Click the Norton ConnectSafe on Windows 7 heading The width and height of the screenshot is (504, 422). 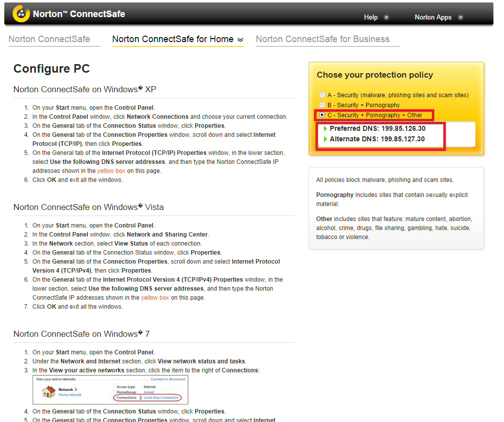point(81,334)
